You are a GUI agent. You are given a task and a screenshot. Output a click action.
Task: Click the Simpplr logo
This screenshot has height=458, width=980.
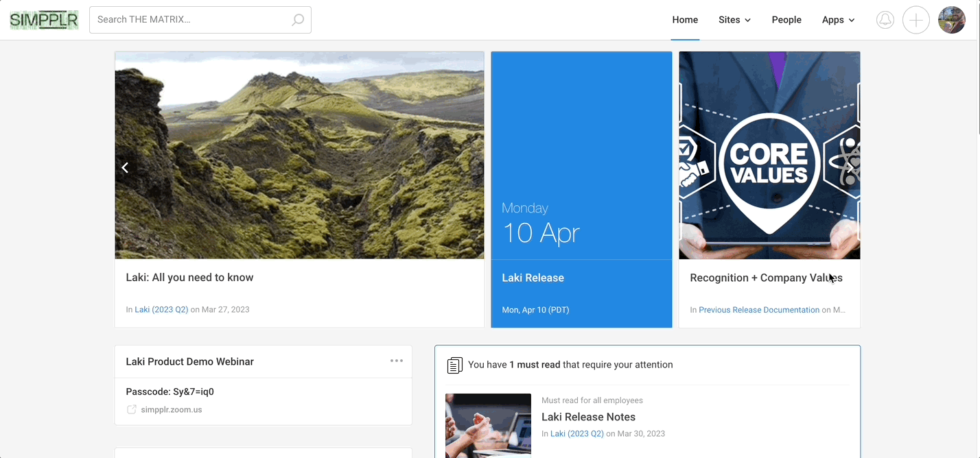click(x=44, y=20)
